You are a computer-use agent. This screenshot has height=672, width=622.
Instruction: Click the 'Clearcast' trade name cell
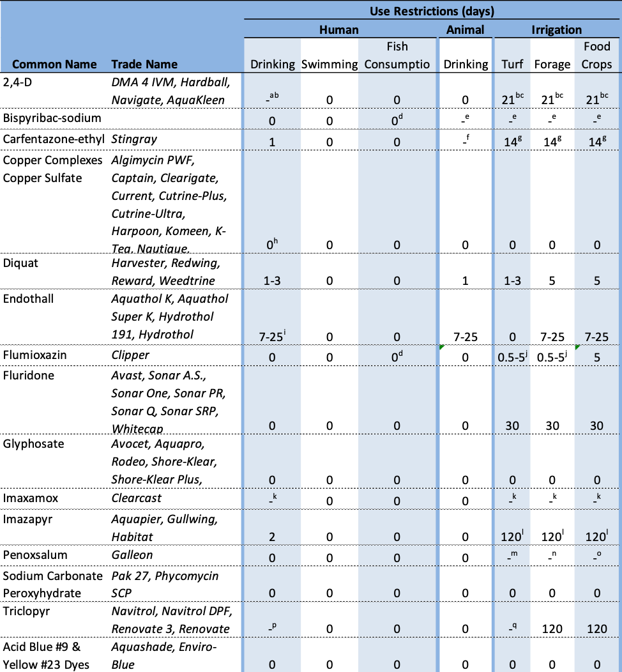[137, 498]
